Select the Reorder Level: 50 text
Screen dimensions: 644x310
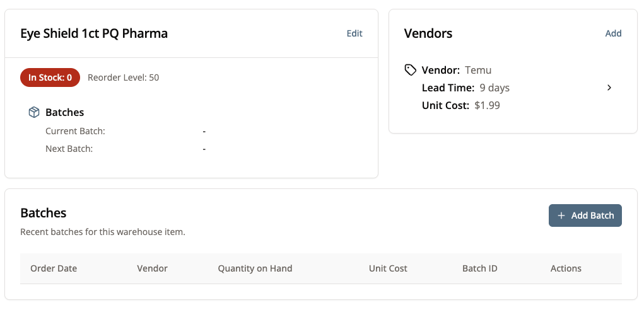[x=123, y=77]
